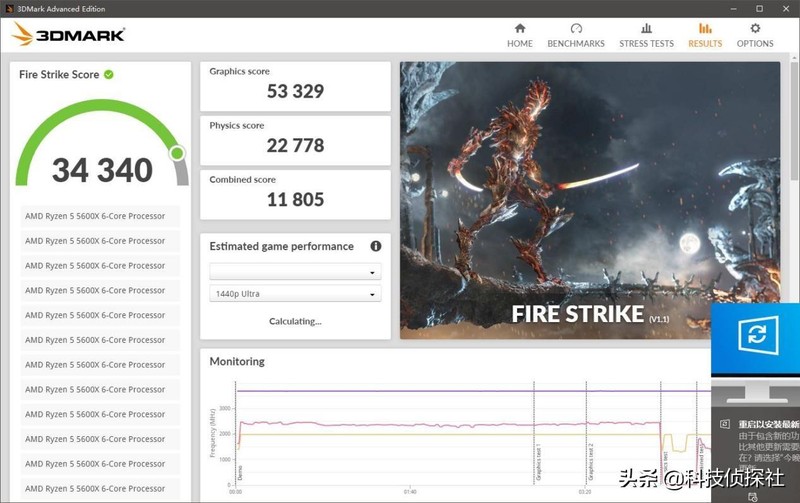
Task: Click the estimated game performance info icon
Action: tap(376, 246)
